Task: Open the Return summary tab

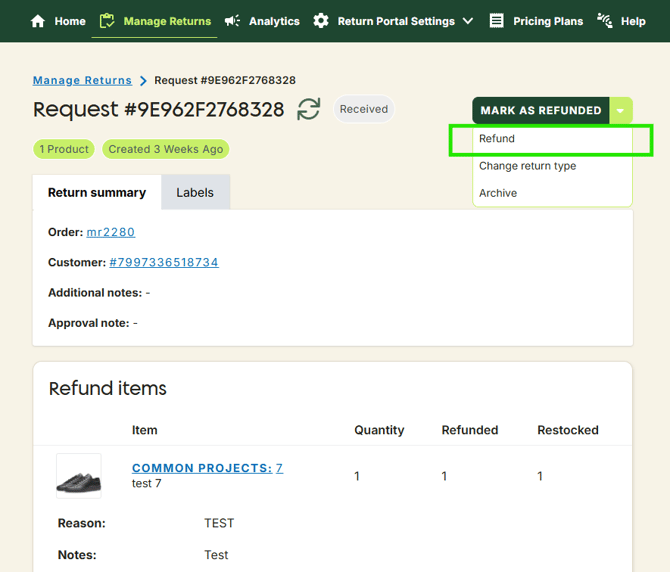Action: click(97, 192)
